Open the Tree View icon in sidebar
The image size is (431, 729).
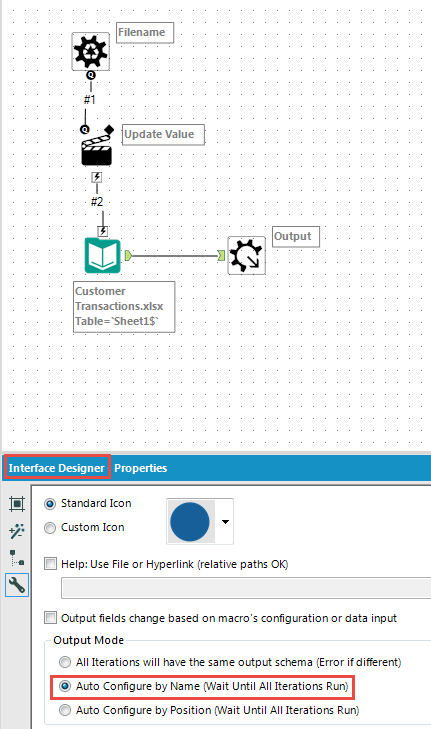[x=17, y=557]
